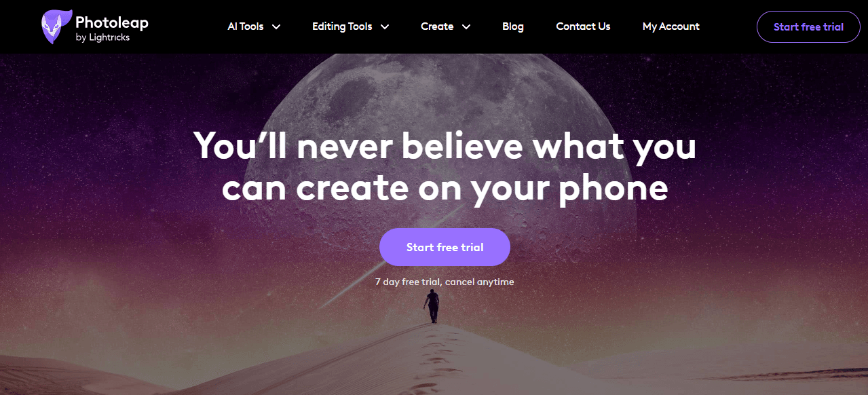Screen dimensions: 868x395
Task: Click the purple Start free trial hero button
Action: 445,247
